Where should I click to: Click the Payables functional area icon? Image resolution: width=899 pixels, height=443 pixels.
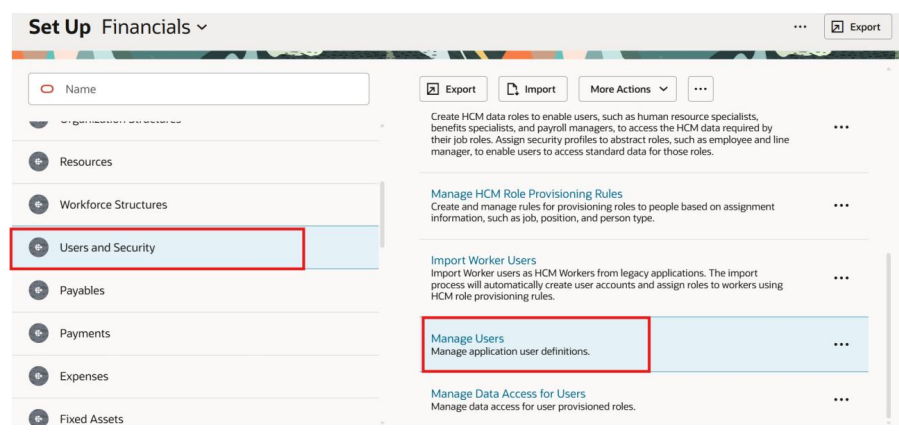pos(36,291)
